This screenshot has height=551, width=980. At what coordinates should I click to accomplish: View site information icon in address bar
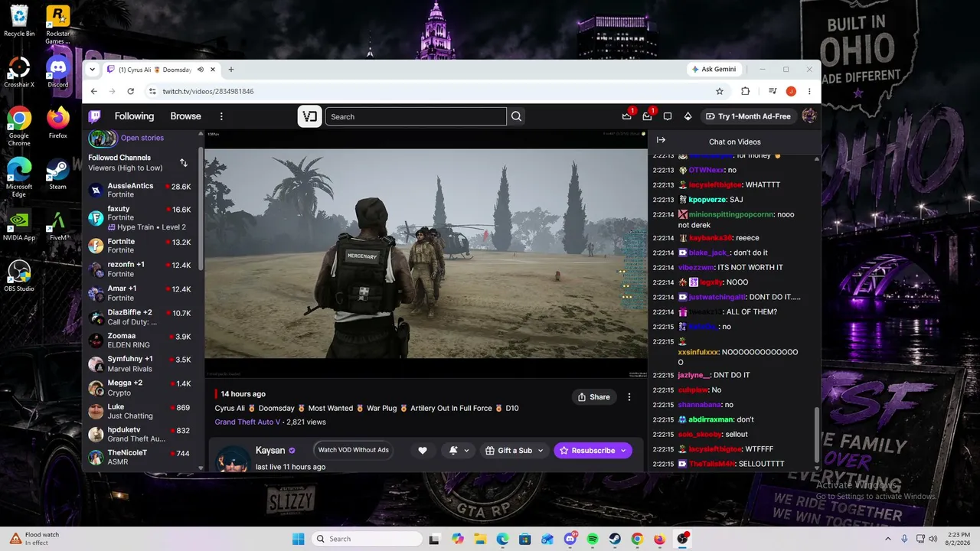152,91
